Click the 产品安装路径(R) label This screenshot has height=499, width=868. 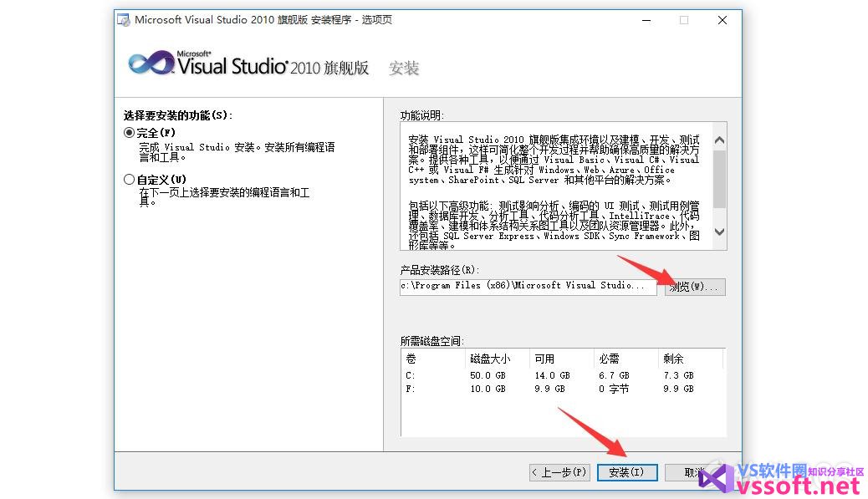click(x=440, y=270)
